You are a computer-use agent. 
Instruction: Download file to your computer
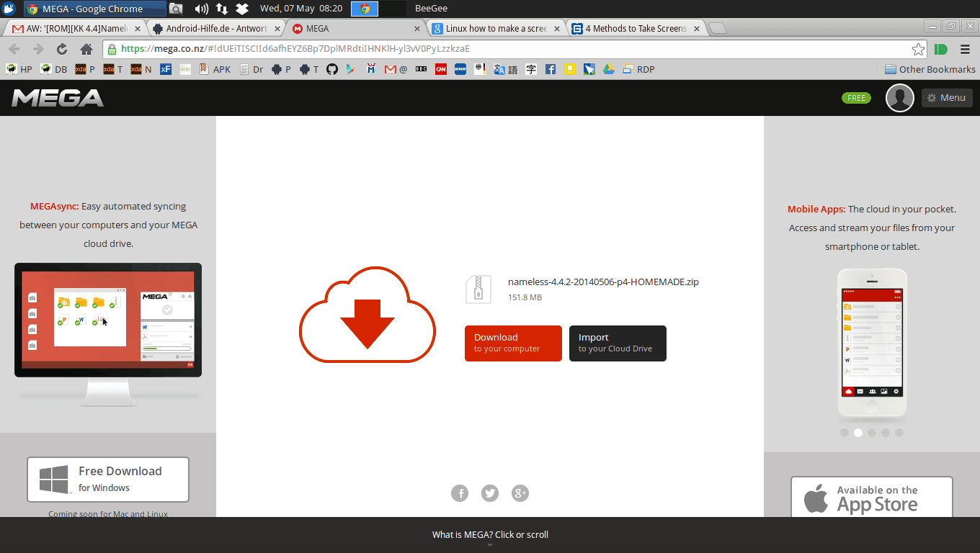pyautogui.click(x=513, y=343)
